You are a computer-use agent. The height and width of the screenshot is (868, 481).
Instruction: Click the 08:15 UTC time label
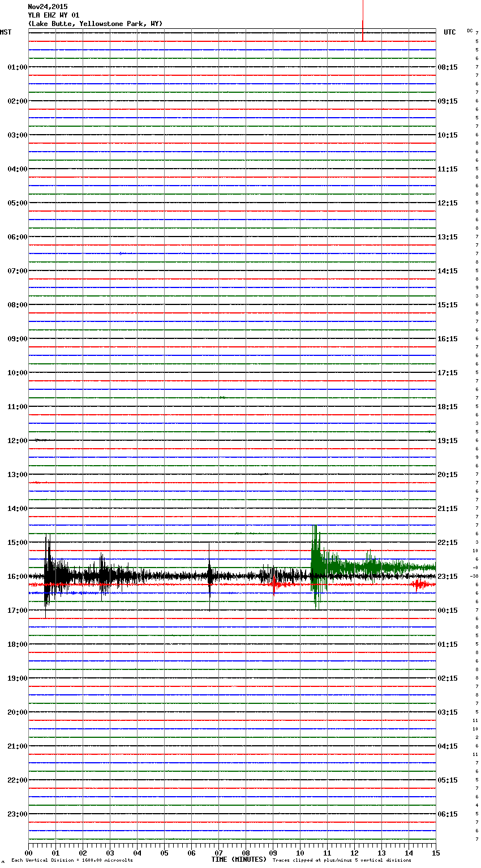[x=448, y=67]
